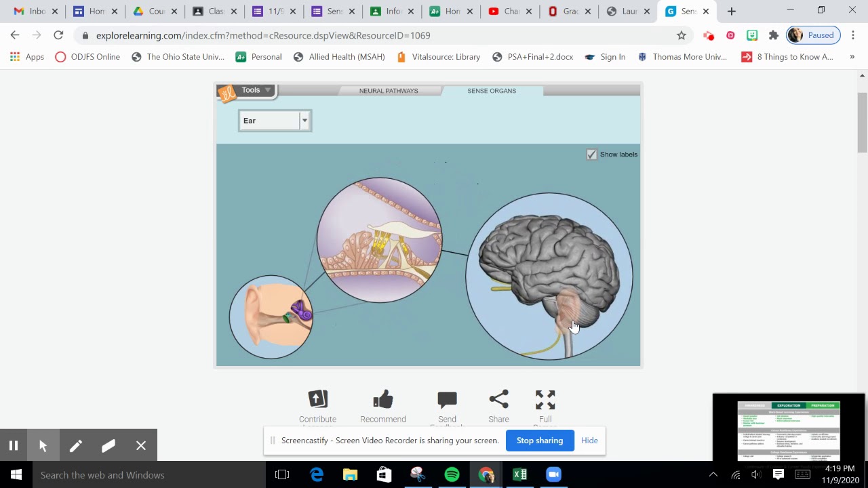Open the Personal bookmark
The image size is (868, 488).
(x=258, y=57)
